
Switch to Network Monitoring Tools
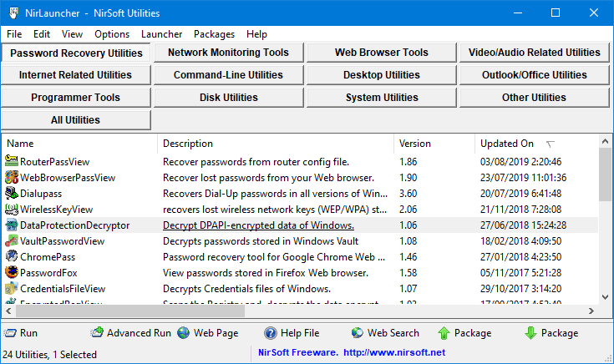pyautogui.click(x=229, y=53)
